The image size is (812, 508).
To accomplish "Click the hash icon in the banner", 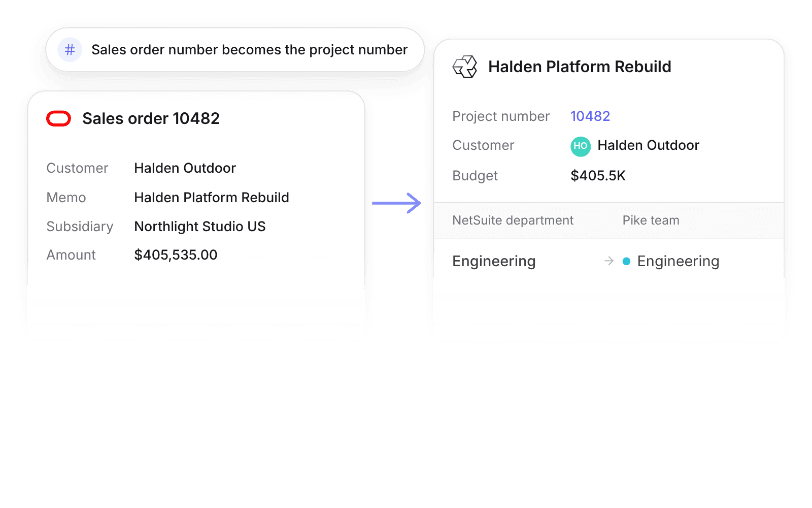I will [70, 50].
